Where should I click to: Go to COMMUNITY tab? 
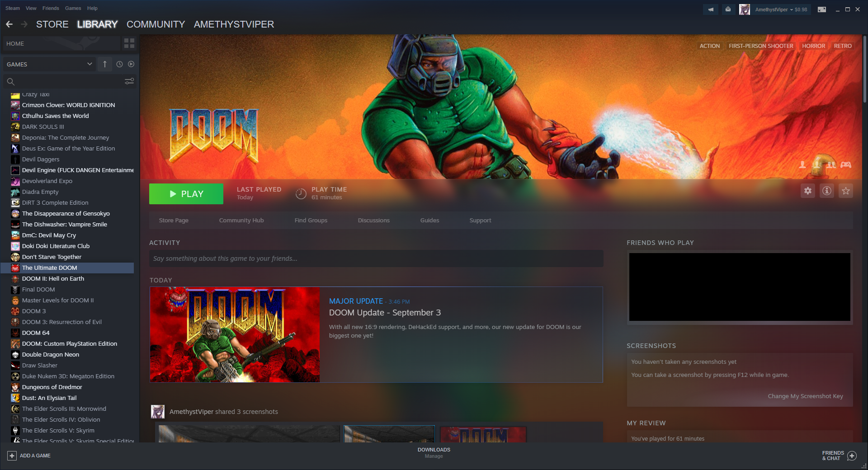156,24
